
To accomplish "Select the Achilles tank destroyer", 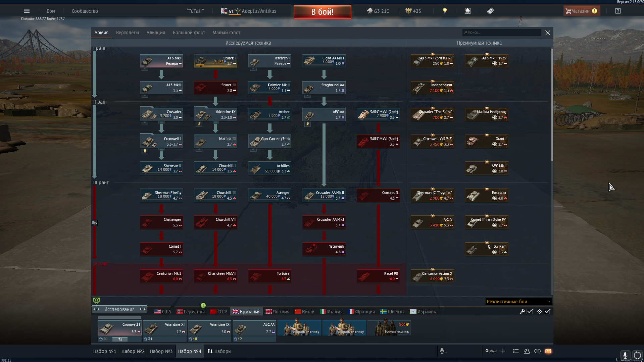I will pos(269,168).
